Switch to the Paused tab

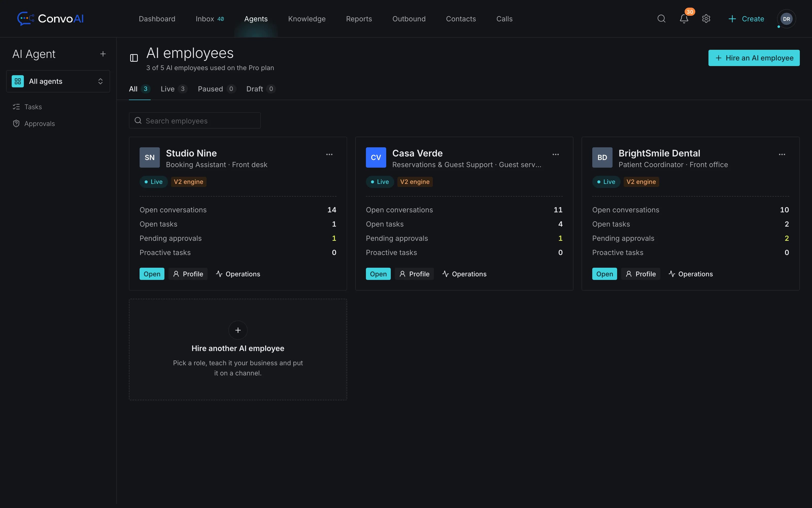pyautogui.click(x=216, y=89)
